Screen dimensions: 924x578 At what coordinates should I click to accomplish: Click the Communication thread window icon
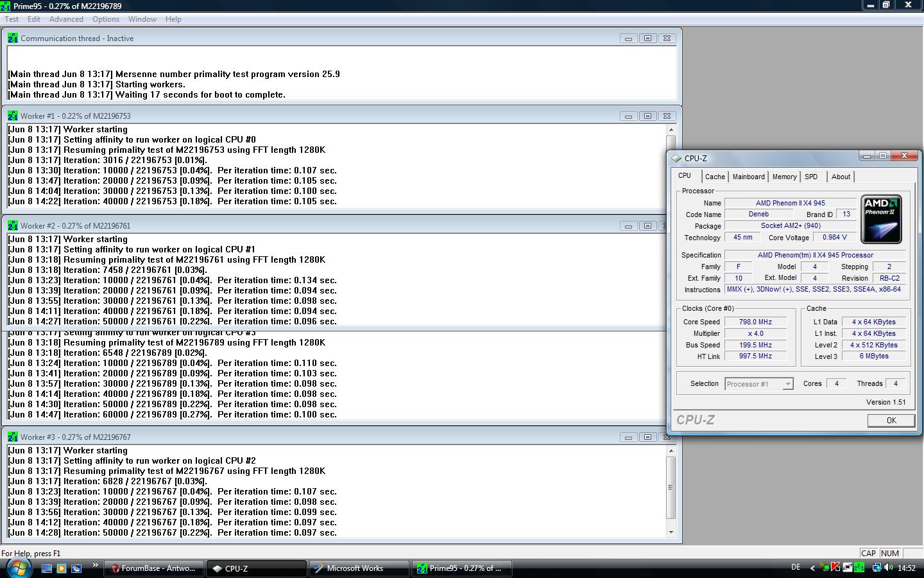point(13,39)
